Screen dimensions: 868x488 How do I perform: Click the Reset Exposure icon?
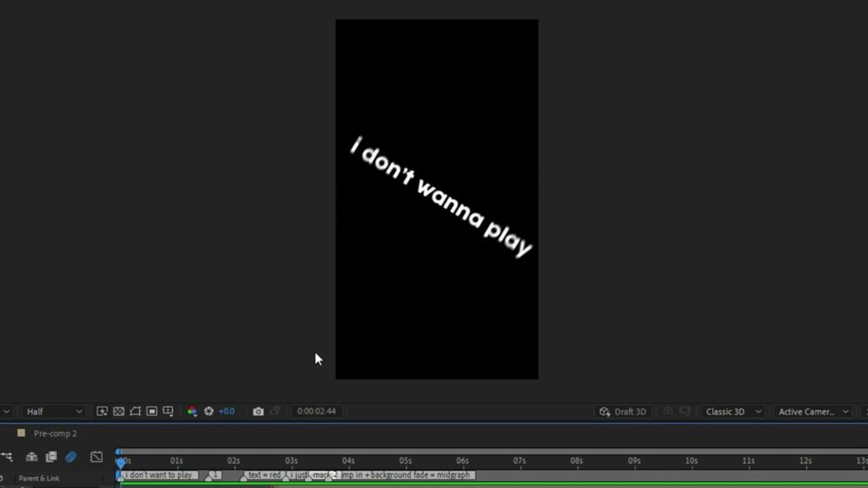click(x=209, y=412)
